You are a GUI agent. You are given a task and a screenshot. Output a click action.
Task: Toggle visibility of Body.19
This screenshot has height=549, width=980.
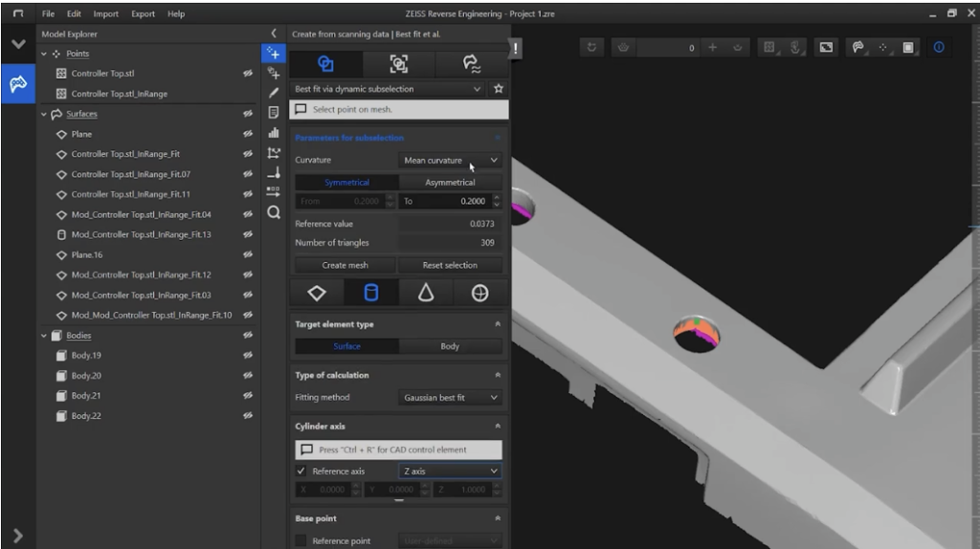point(249,356)
